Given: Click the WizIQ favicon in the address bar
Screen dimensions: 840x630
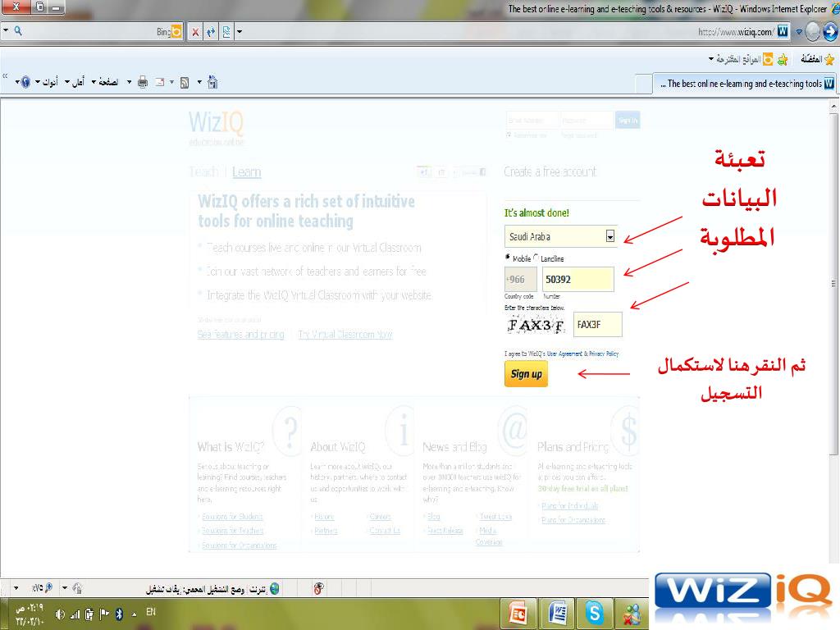Looking at the screenshot, I should click(x=783, y=31).
